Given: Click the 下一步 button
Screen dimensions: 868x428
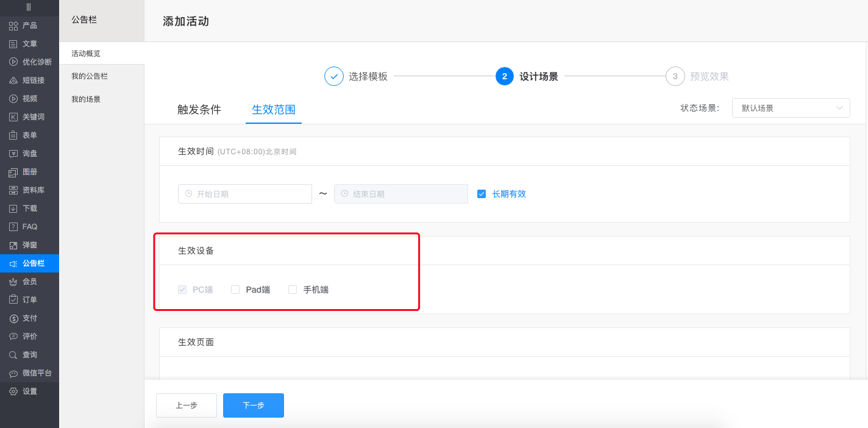Looking at the screenshot, I should (253, 405).
